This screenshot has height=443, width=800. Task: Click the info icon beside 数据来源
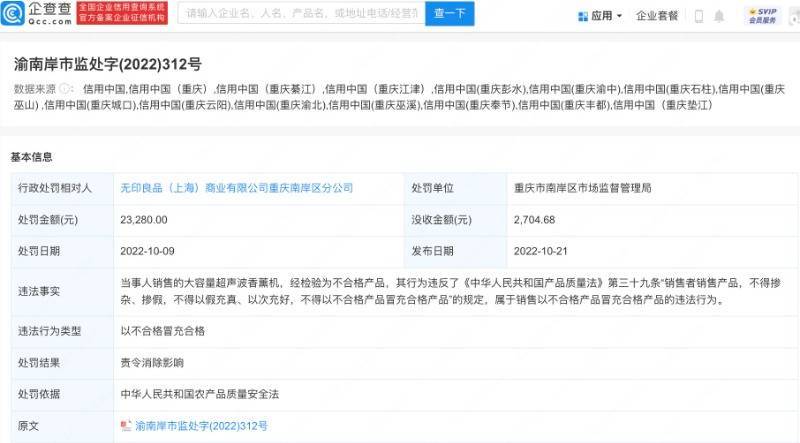pos(64,89)
